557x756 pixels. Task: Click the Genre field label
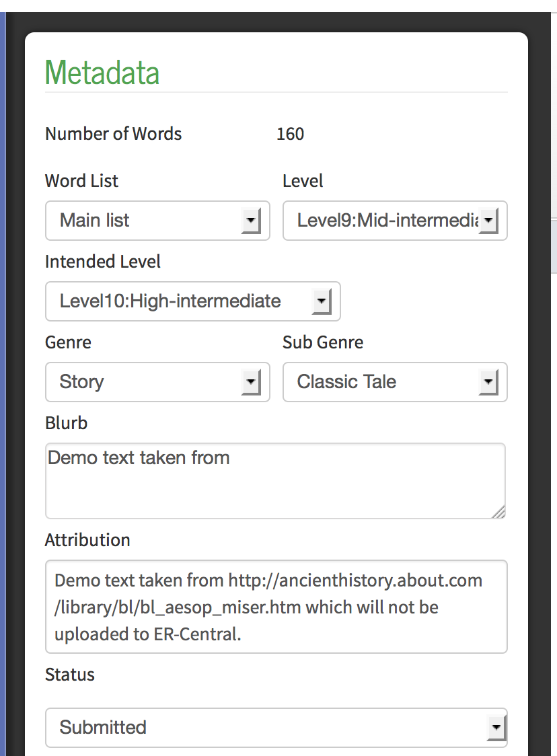(x=68, y=342)
